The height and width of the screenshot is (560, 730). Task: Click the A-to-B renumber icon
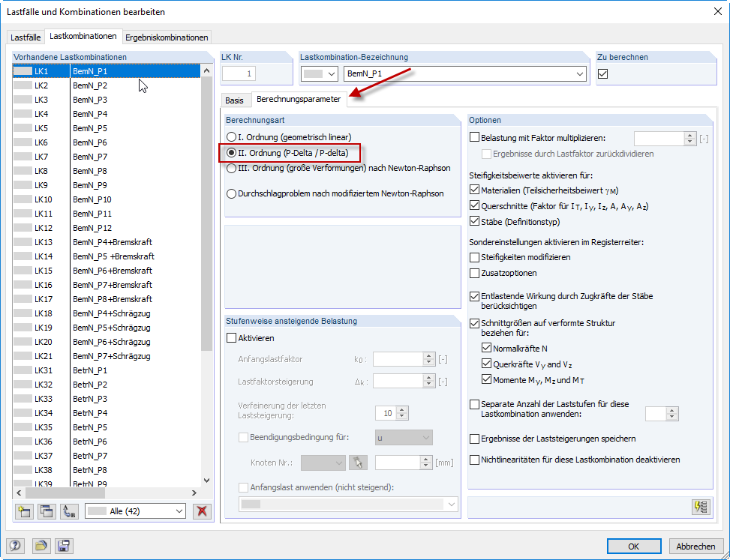tap(69, 511)
